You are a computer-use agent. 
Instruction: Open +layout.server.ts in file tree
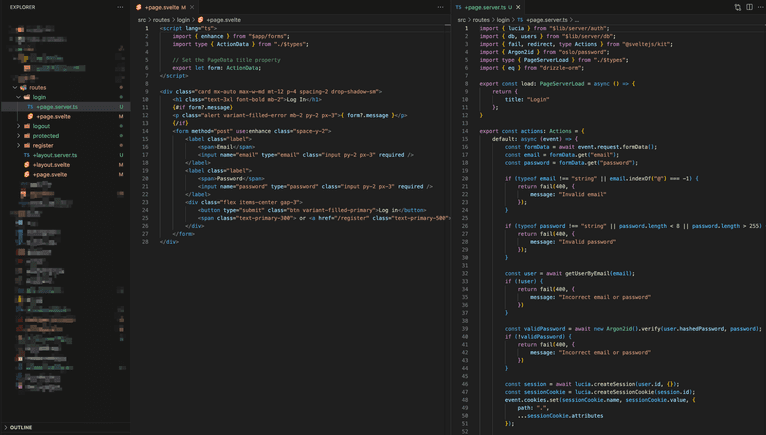(x=54, y=155)
